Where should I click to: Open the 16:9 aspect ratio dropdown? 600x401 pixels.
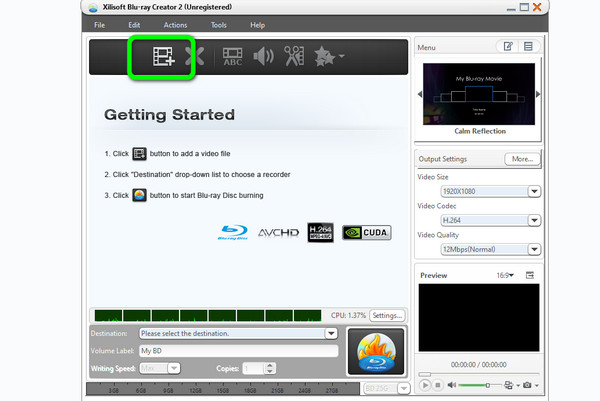point(505,275)
